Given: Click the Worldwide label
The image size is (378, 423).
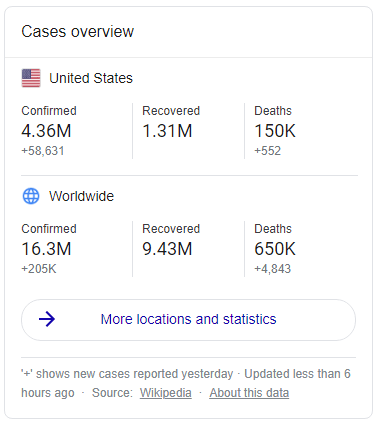Looking at the screenshot, I should [81, 196].
